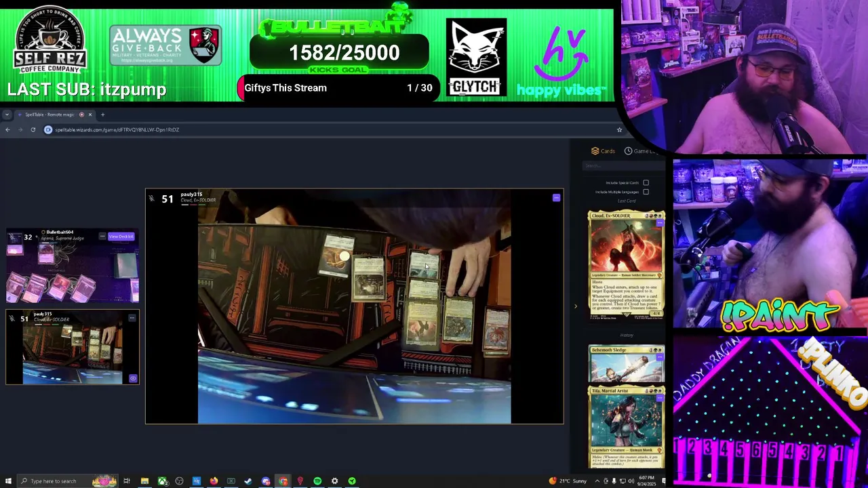Open the weather widget showing Sunny
This screenshot has width=868, height=488.
pyautogui.click(x=568, y=481)
